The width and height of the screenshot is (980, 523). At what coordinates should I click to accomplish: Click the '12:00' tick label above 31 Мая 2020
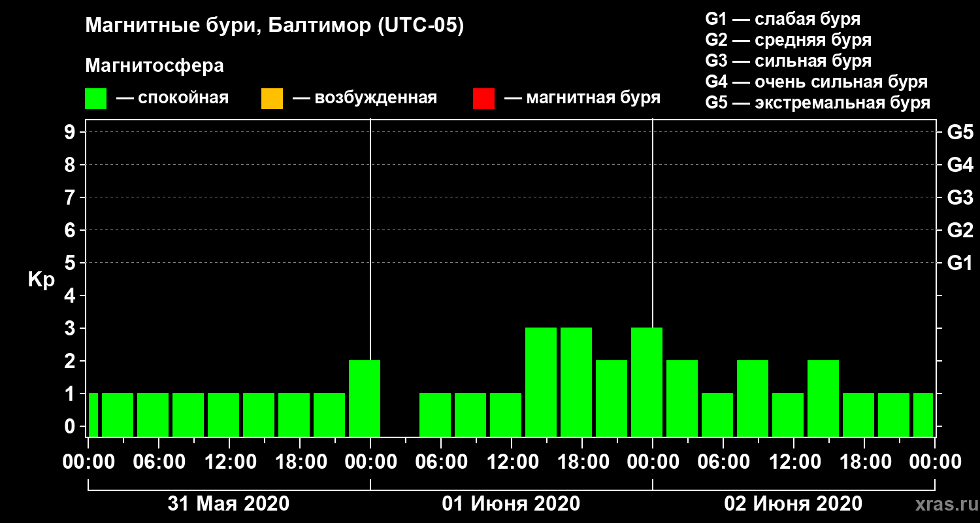229,462
